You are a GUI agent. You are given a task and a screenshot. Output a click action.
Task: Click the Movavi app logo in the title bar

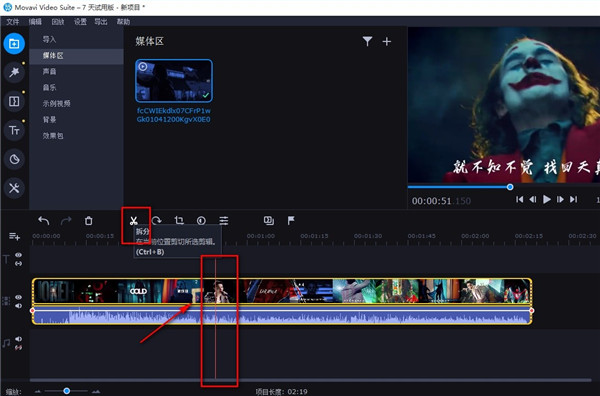7,7
